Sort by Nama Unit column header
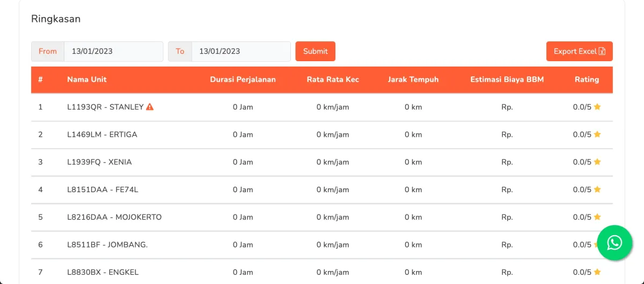 [87, 79]
